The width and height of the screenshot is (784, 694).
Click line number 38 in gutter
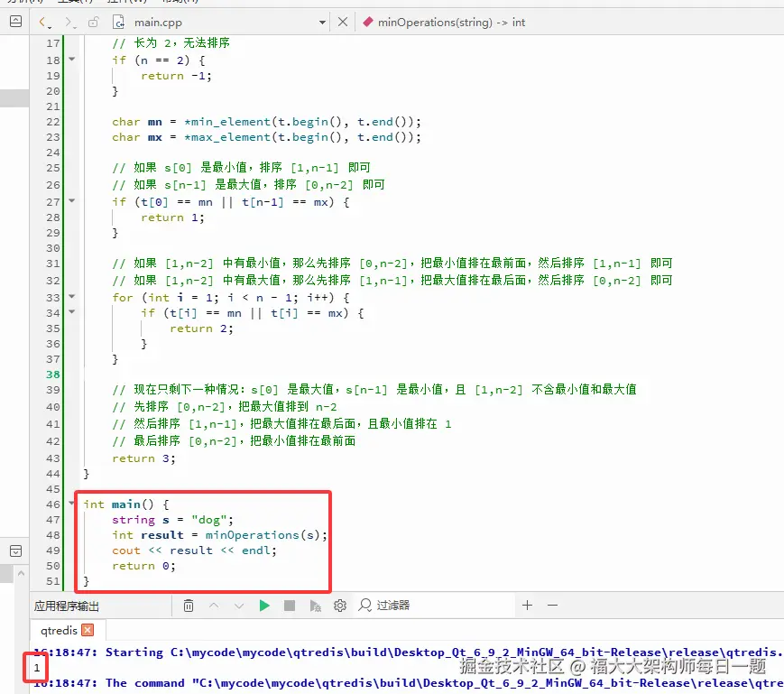(53, 375)
